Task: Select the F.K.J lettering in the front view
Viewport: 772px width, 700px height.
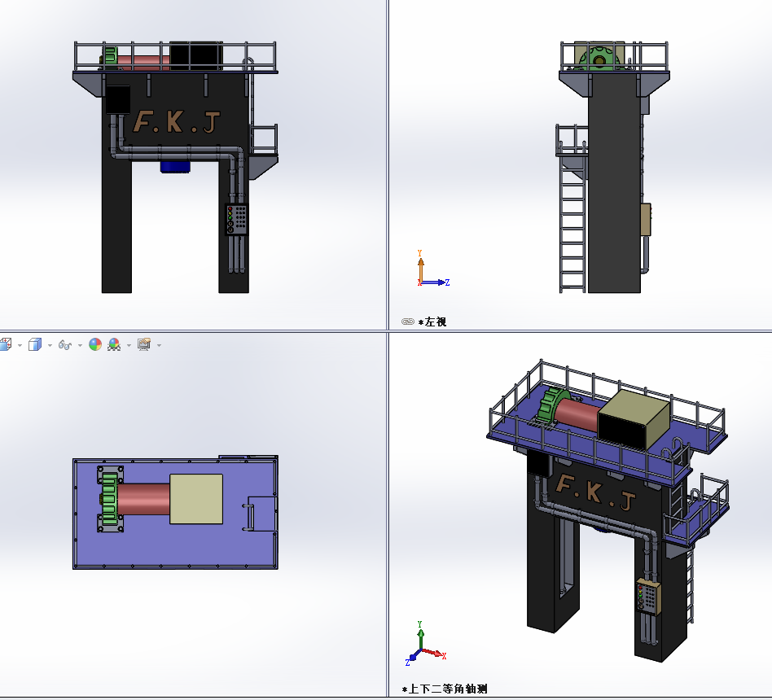Action: click(x=177, y=121)
